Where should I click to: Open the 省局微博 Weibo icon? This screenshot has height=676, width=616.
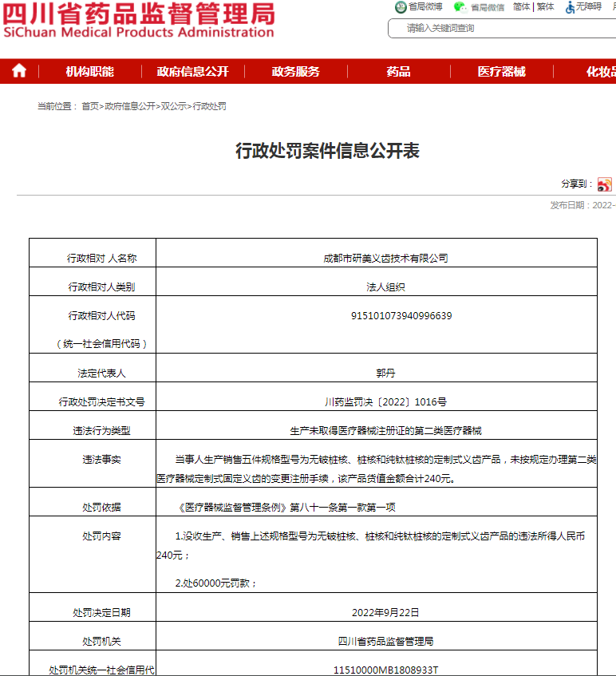(x=401, y=7)
